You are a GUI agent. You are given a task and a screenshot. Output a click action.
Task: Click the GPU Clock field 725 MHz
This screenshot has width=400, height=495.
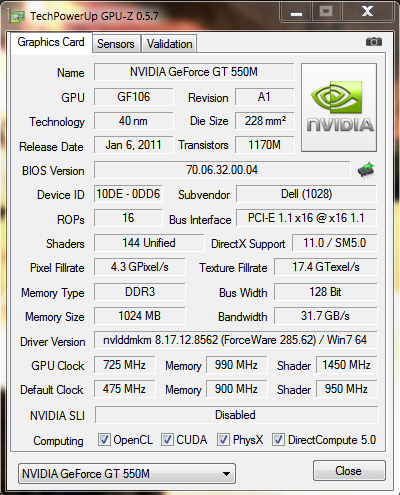(125, 365)
